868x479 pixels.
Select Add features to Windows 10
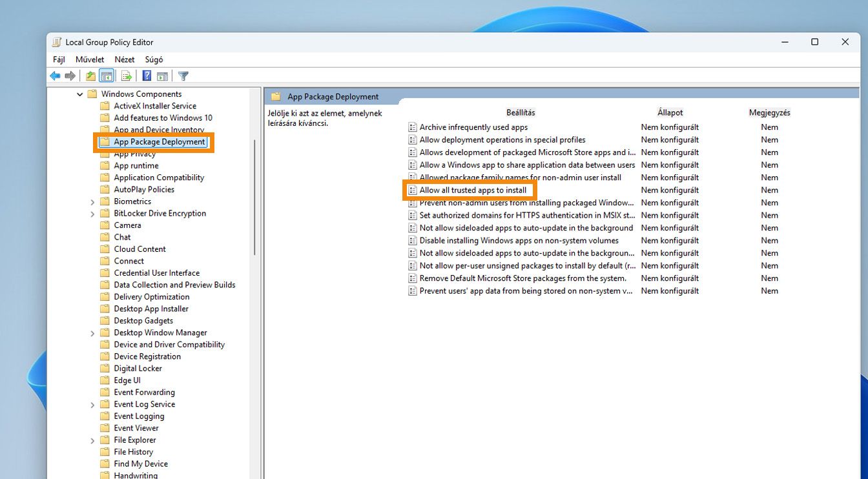pyautogui.click(x=163, y=117)
